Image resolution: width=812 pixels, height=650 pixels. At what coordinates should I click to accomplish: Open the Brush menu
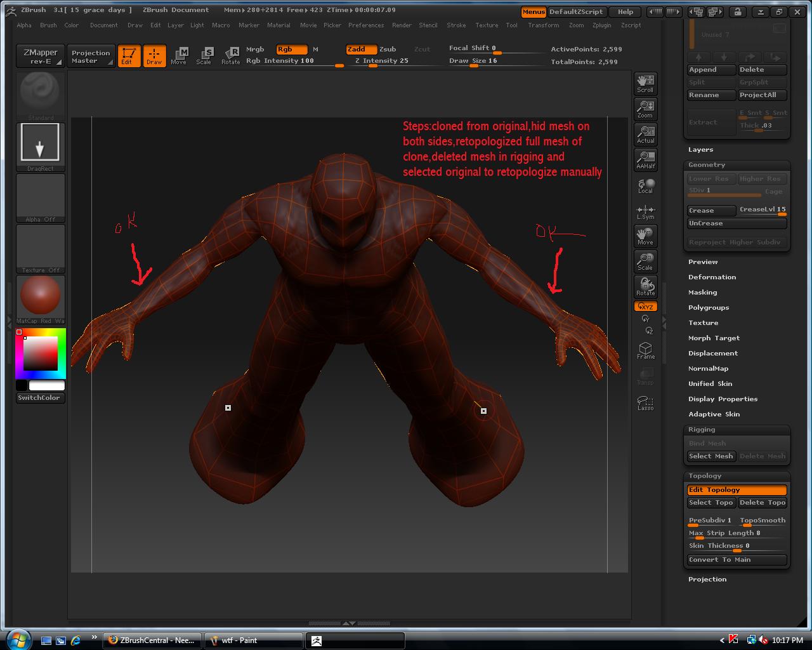pyautogui.click(x=48, y=25)
